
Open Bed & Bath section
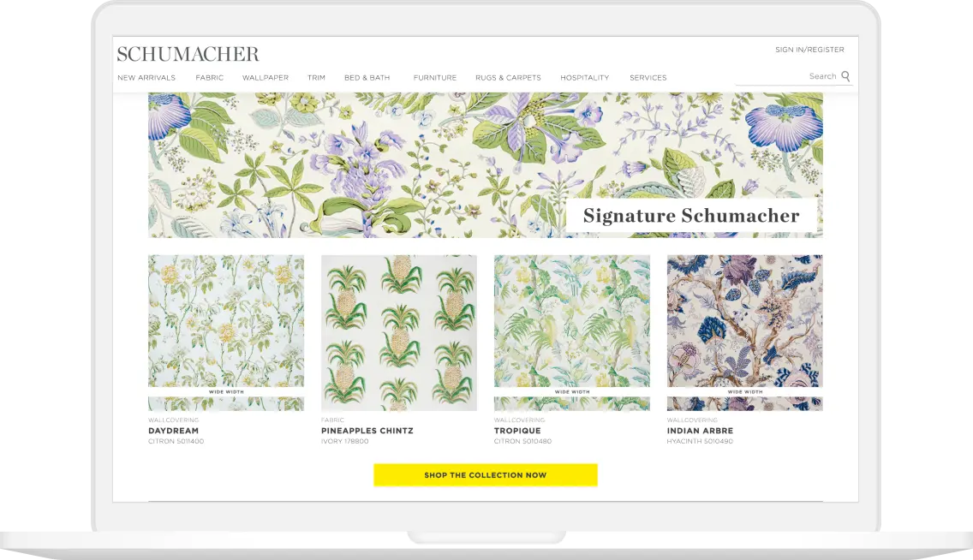pyautogui.click(x=367, y=78)
